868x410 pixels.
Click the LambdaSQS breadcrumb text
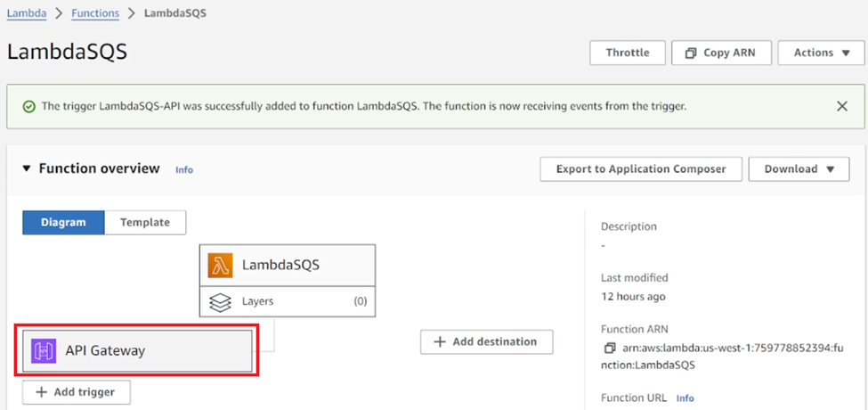(x=175, y=13)
